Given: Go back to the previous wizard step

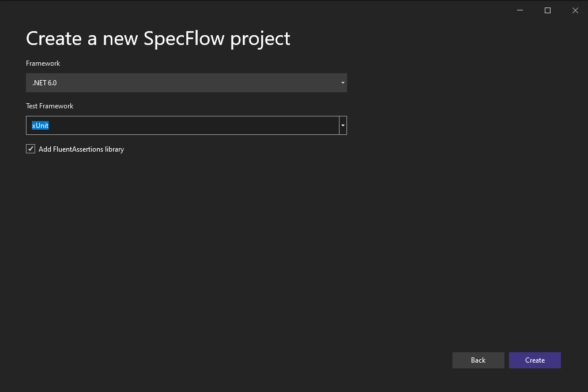Looking at the screenshot, I should coord(478,360).
